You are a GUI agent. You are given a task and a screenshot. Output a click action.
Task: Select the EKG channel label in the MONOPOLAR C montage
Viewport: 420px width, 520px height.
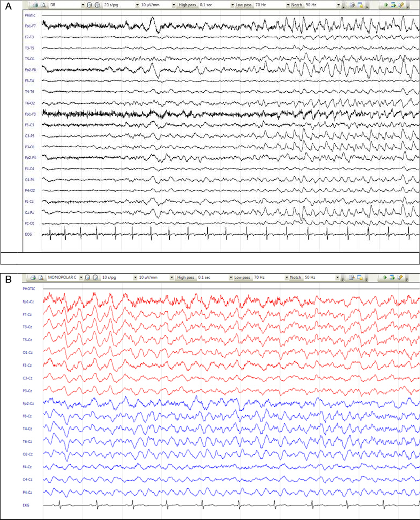click(x=26, y=505)
